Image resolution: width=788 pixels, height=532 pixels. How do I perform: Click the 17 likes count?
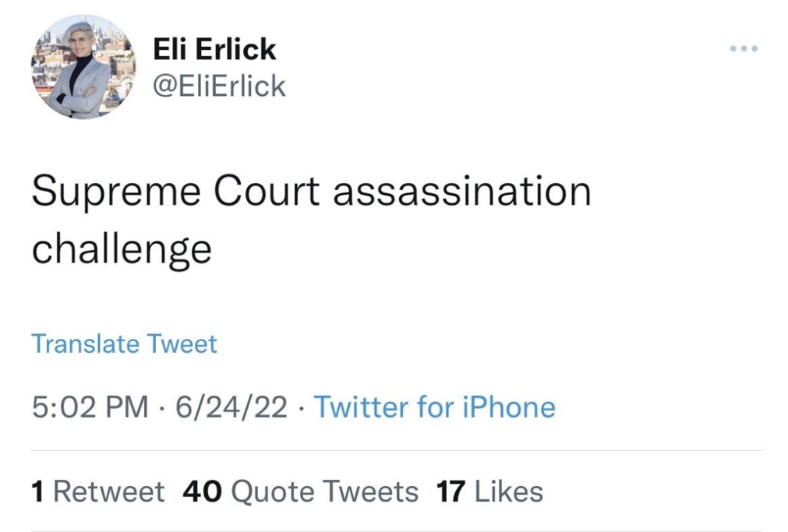pos(450,492)
